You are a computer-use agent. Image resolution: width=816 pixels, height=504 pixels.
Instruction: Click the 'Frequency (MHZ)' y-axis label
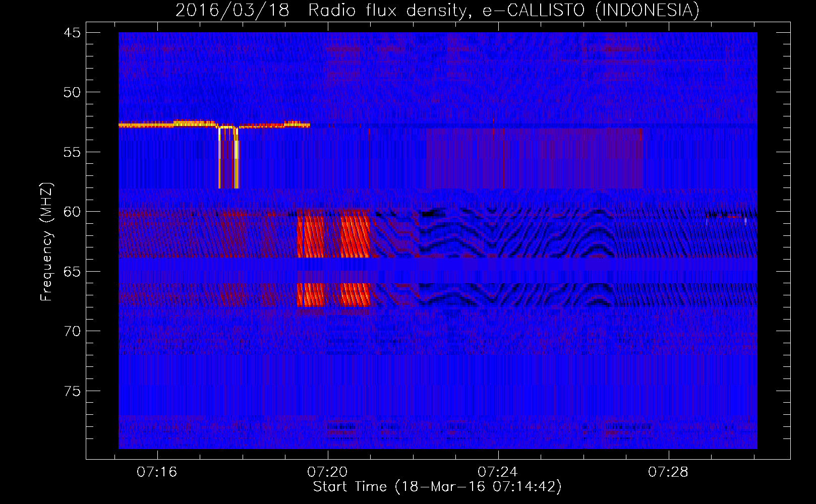tap(46, 242)
